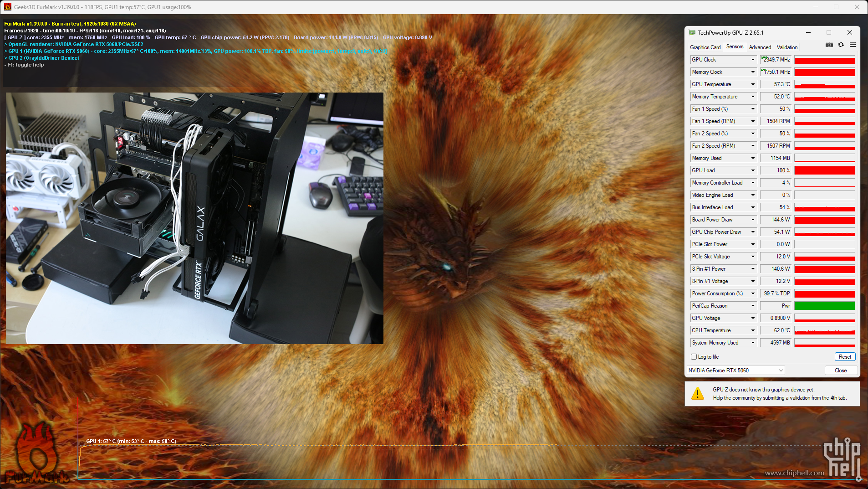Viewport: 868px width, 489px height.
Task: Minimize the FurMark window
Action: click(x=815, y=7)
